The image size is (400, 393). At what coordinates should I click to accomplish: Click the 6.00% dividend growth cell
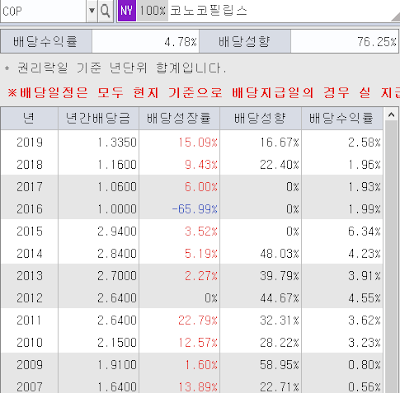[x=179, y=187]
